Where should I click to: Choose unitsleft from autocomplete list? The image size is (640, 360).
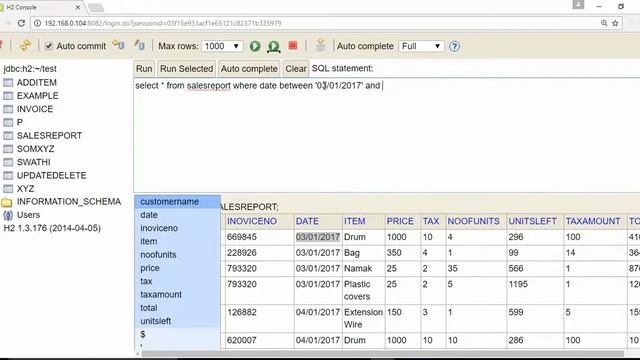click(177, 321)
